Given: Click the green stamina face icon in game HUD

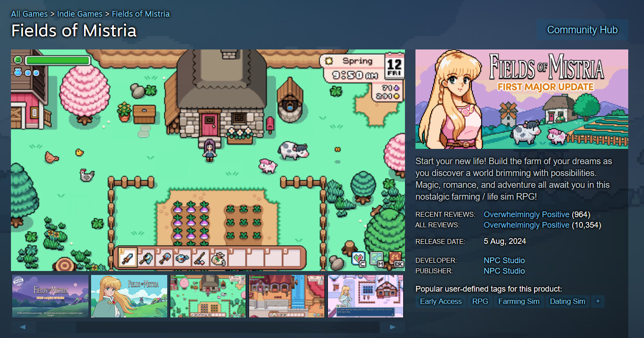Looking at the screenshot, I should [18, 60].
